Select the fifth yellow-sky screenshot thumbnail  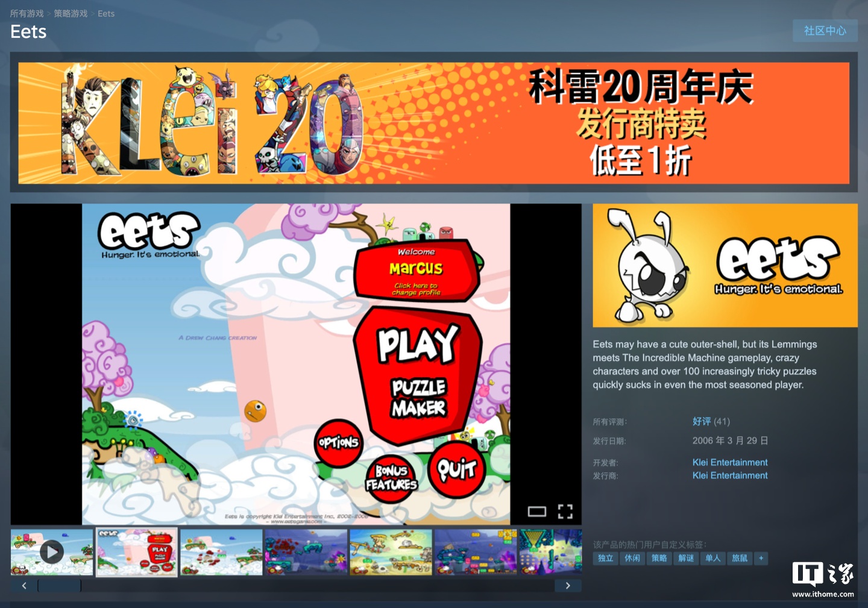click(391, 552)
